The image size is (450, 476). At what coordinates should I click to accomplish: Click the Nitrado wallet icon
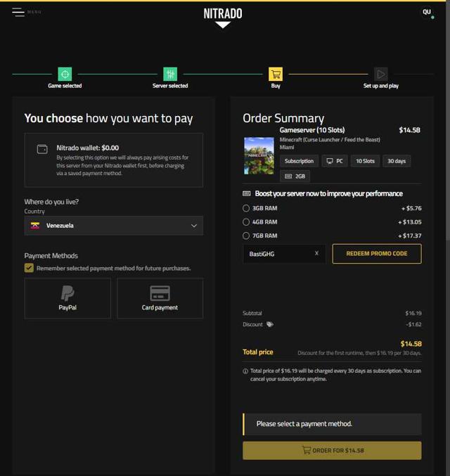pyautogui.click(x=42, y=149)
